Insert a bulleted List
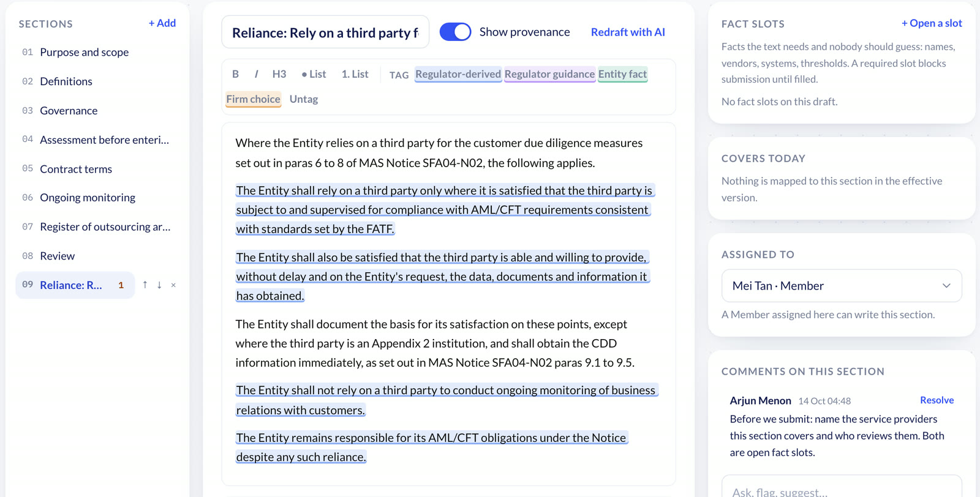This screenshot has width=980, height=497. [314, 74]
